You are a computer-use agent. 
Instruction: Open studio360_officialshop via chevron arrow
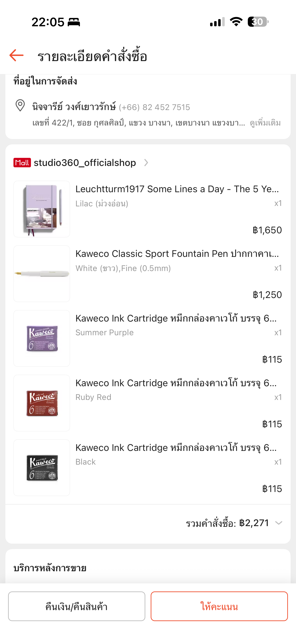(x=146, y=163)
